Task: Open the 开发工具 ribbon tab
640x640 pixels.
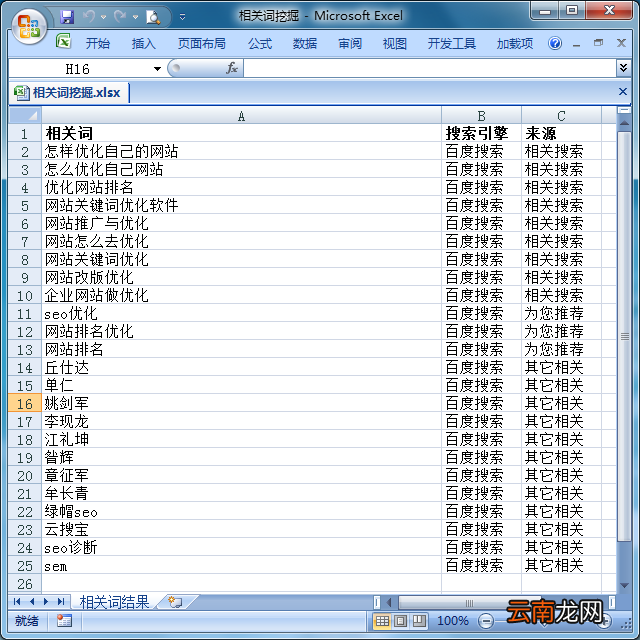Action: pyautogui.click(x=451, y=43)
